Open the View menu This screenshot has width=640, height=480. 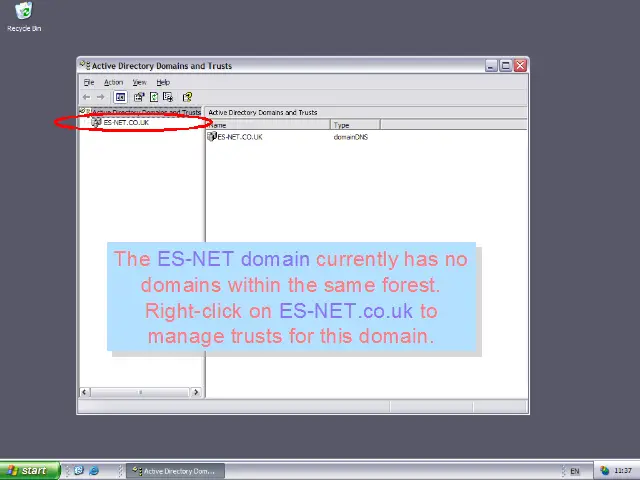click(x=139, y=82)
